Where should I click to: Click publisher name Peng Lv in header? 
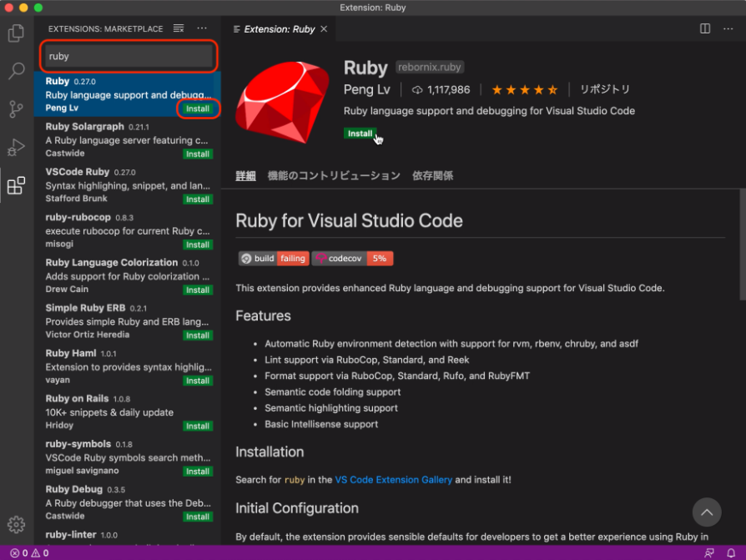(x=367, y=89)
